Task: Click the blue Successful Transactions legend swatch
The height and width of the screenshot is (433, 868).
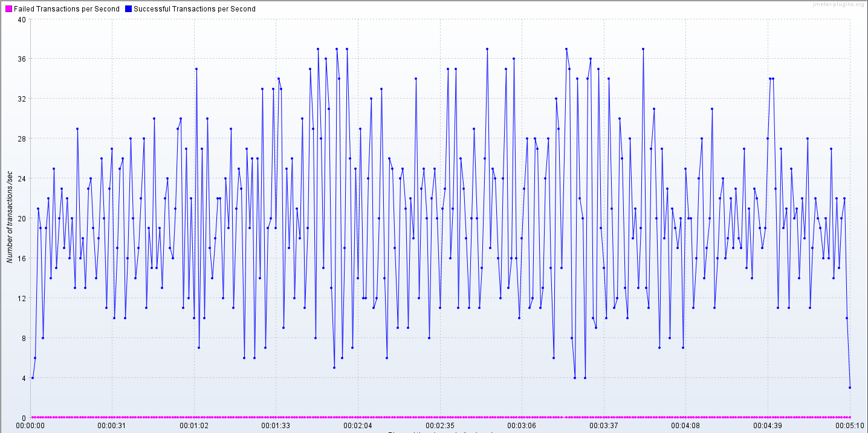Action: coord(128,9)
